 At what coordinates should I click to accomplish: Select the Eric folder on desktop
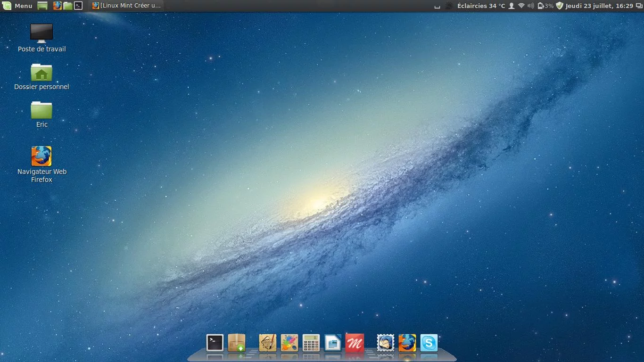coord(41,114)
